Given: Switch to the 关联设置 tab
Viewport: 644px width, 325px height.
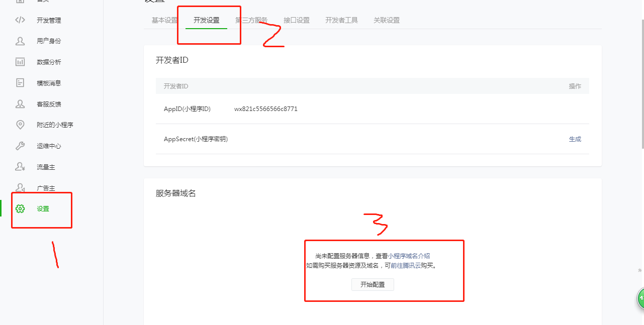Looking at the screenshot, I should tap(387, 21).
